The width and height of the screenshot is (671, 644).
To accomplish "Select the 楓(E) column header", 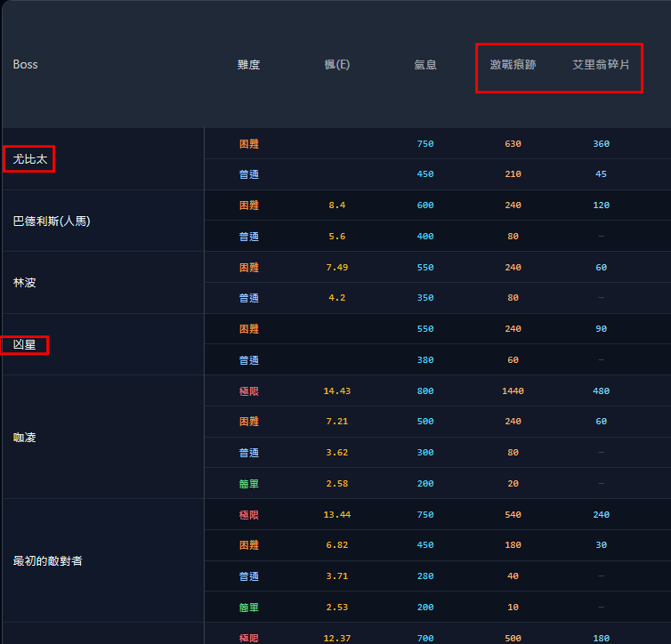I will tap(336, 65).
